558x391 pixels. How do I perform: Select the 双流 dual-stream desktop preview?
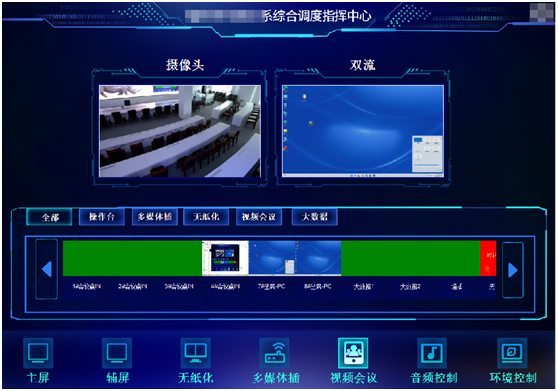click(363, 131)
